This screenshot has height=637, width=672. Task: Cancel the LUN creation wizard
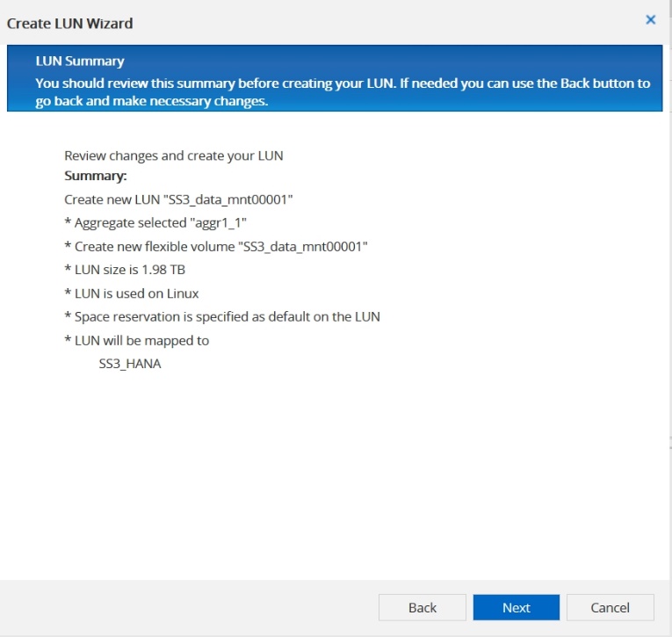coord(610,607)
